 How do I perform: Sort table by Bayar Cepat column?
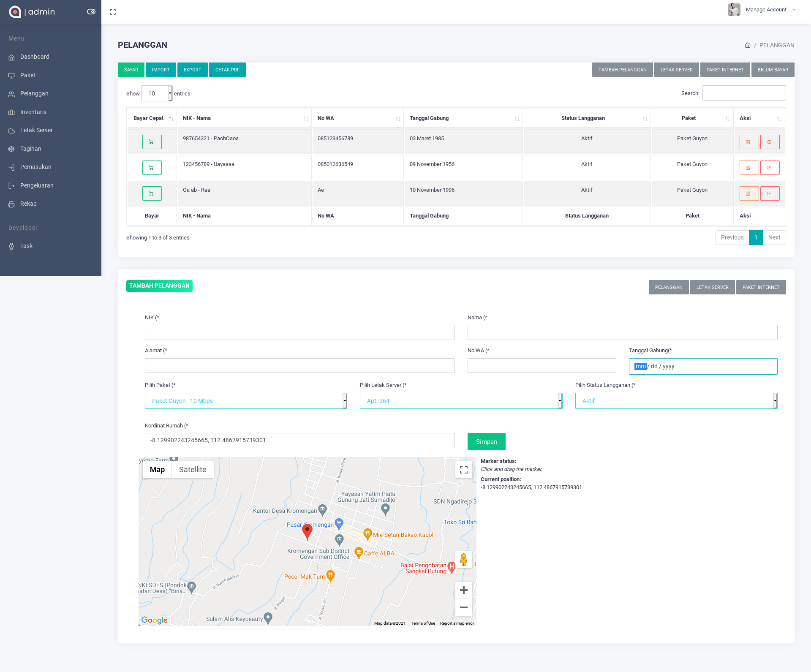(152, 118)
